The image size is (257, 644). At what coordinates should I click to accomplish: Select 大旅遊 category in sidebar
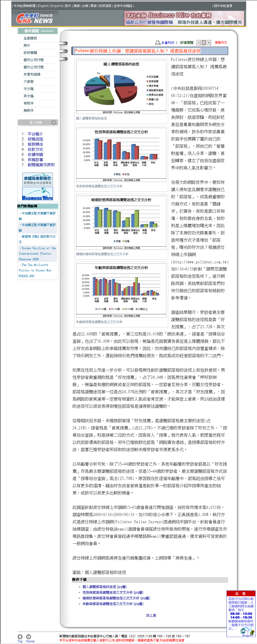click(x=29, y=82)
